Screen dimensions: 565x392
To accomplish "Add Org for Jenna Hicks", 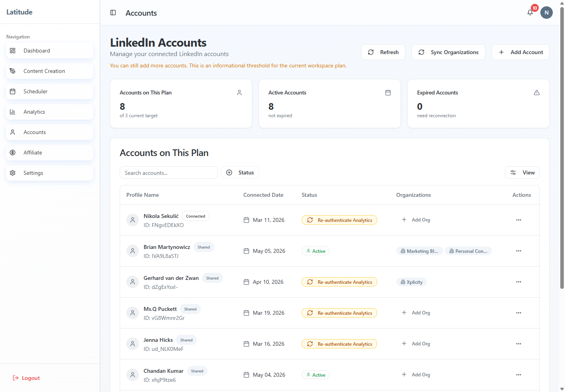I will click(416, 344).
